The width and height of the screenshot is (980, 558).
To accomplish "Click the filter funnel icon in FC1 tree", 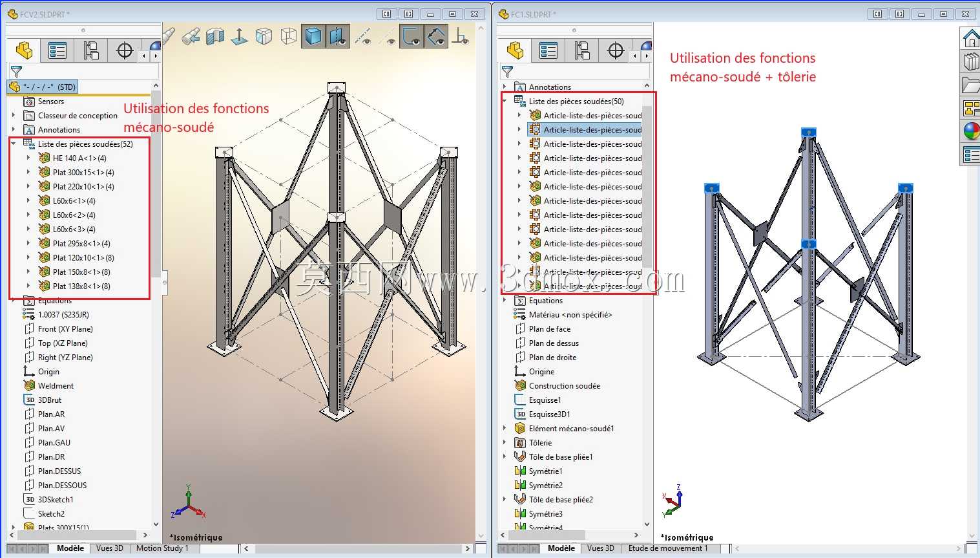I will (x=507, y=71).
